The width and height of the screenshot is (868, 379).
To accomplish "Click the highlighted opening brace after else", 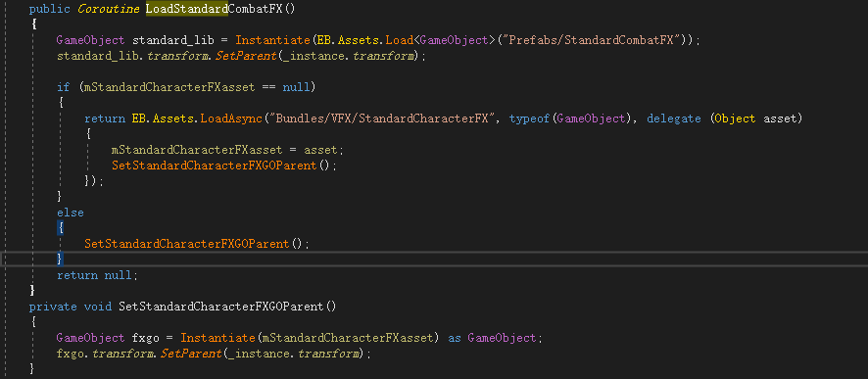I will pyautogui.click(x=60, y=228).
